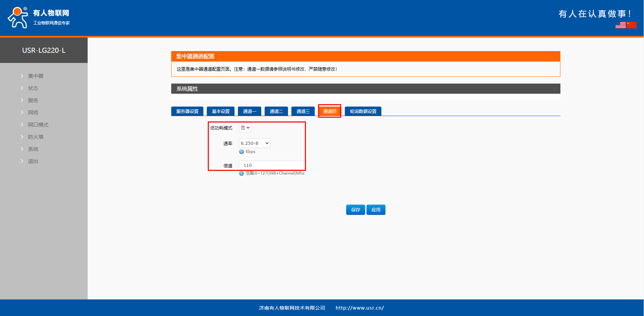Image resolution: width=644 pixels, height=316 pixels.
Task: Click the Chinese flag language icon
Action: point(631,25)
